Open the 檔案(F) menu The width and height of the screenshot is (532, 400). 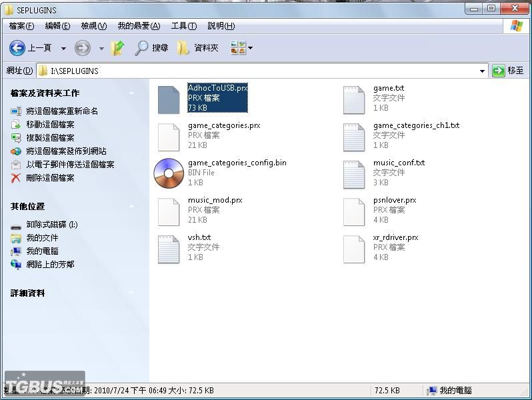(x=22, y=26)
